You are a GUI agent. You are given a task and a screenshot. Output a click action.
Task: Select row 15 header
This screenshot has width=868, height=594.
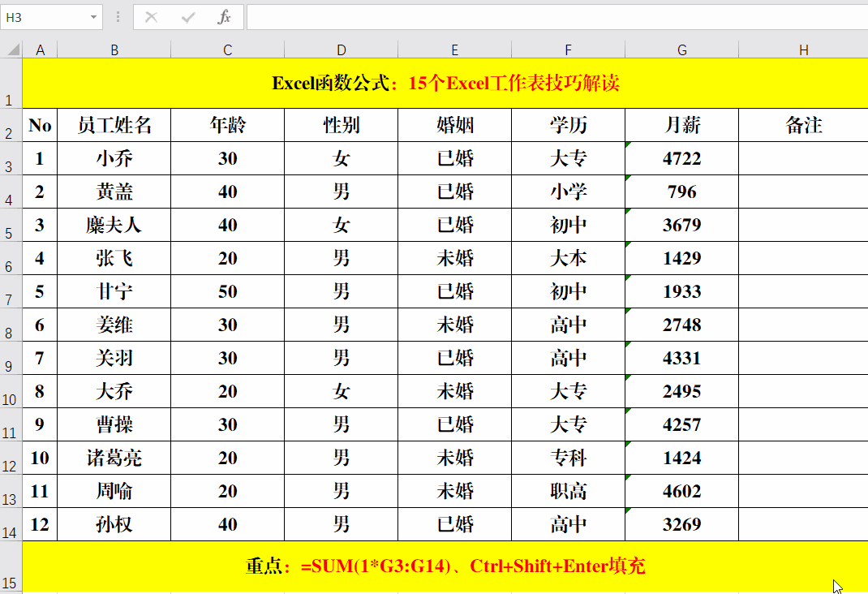(11, 566)
